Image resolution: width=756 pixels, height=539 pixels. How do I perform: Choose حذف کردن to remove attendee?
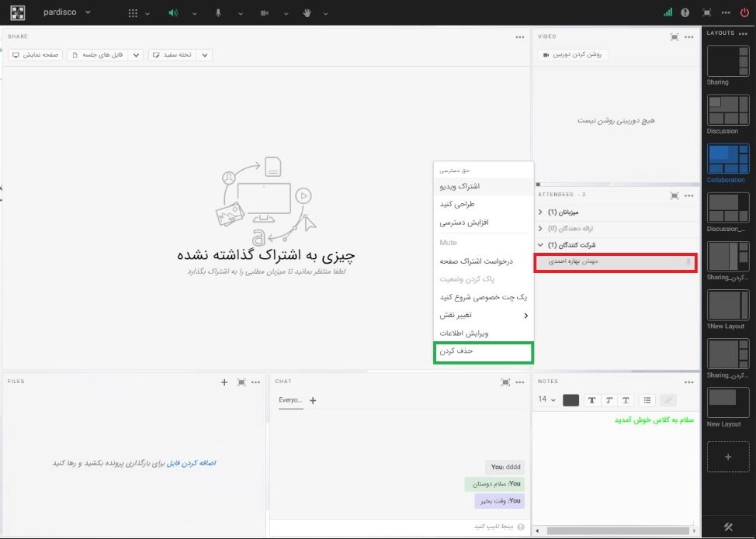click(484, 352)
